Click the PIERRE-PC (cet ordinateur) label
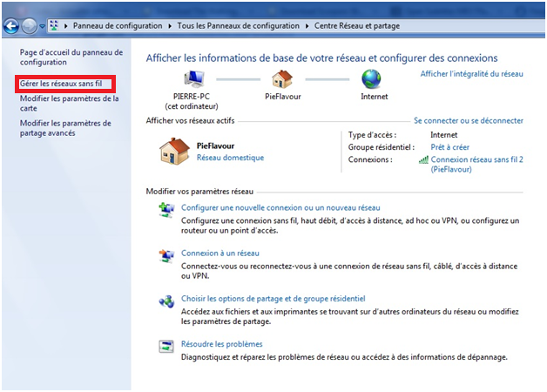 click(x=191, y=102)
